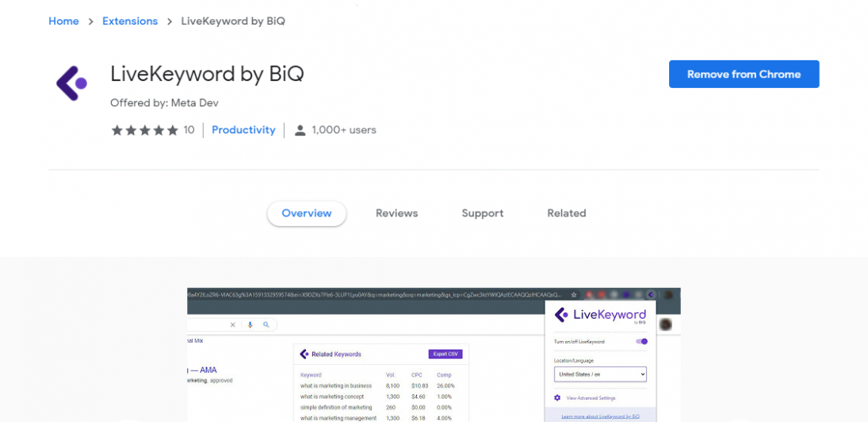Viewport: 868px width, 422px height.
Task: Click the microphone voice search icon
Action: [250, 325]
